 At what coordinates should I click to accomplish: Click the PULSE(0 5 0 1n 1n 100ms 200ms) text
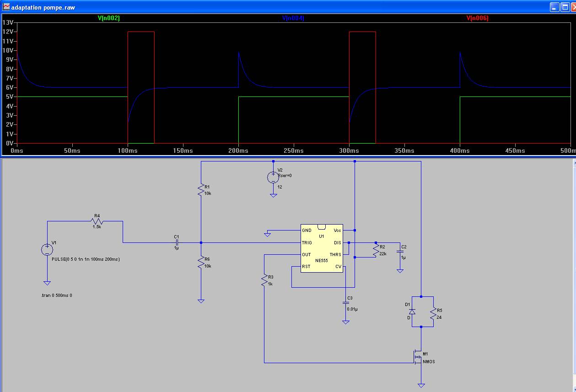coord(86,259)
